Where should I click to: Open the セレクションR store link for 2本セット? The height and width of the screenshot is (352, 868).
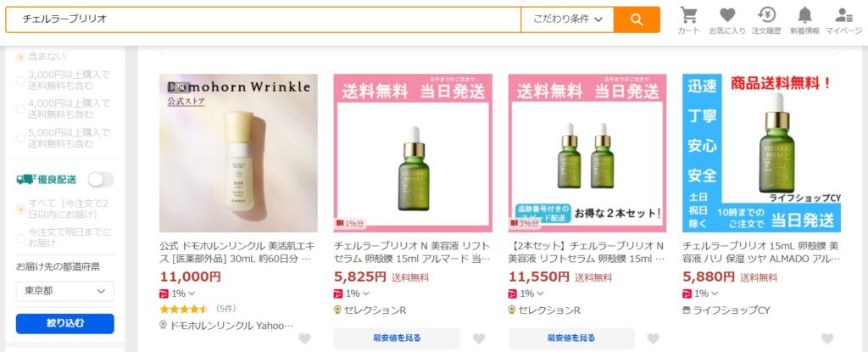click(x=549, y=310)
